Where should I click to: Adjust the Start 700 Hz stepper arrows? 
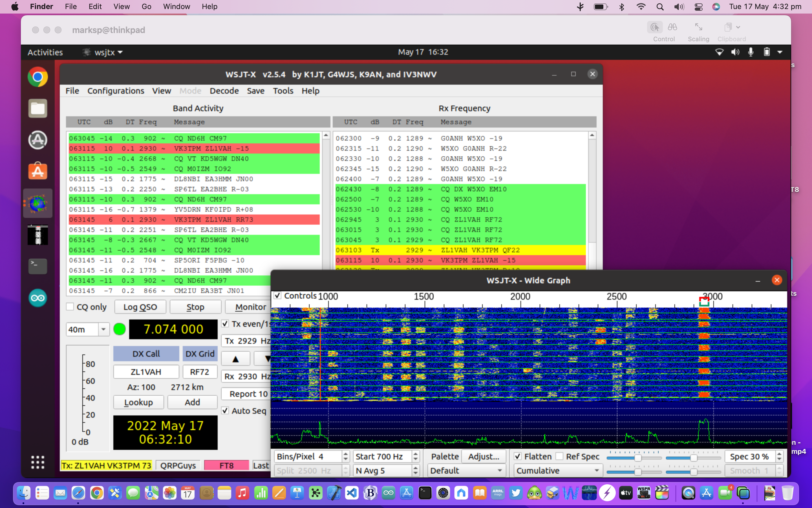click(x=416, y=456)
